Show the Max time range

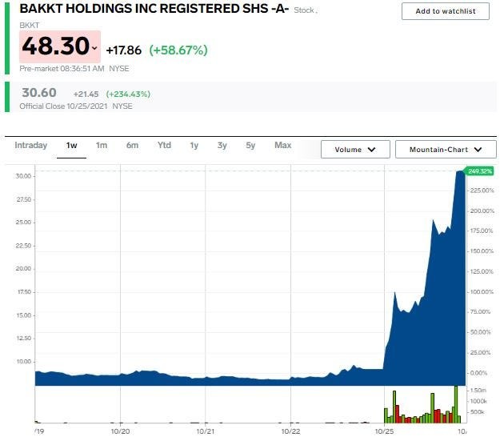[282, 146]
